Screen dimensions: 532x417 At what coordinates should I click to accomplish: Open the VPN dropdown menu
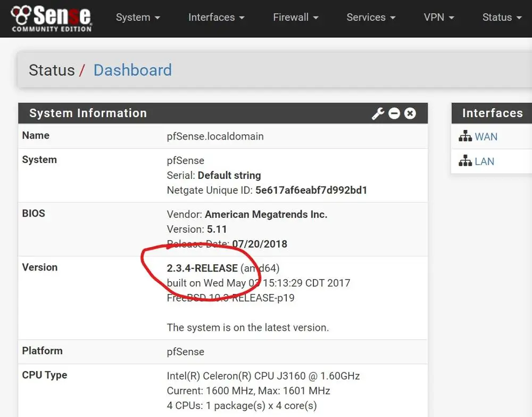point(439,18)
